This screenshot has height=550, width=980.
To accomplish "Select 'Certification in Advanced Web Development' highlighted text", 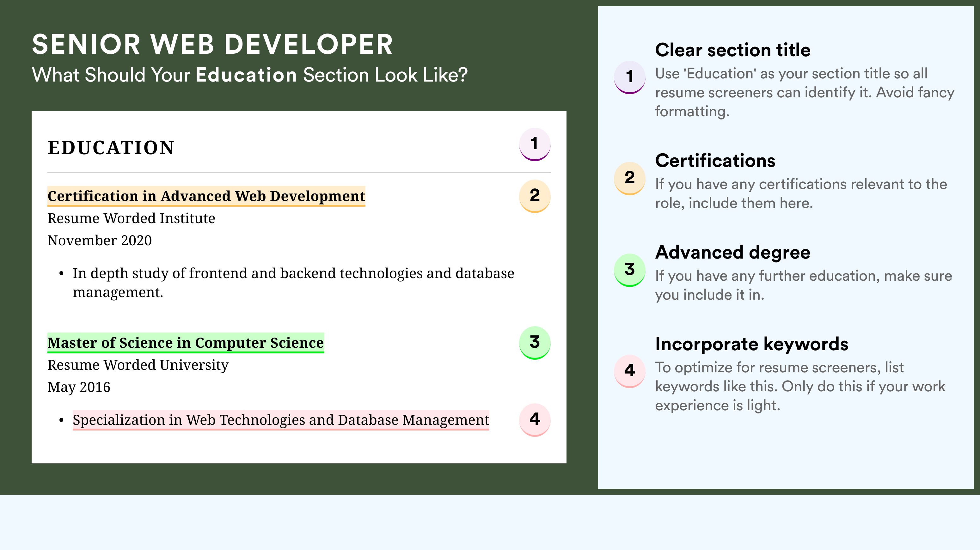I will pyautogui.click(x=206, y=196).
